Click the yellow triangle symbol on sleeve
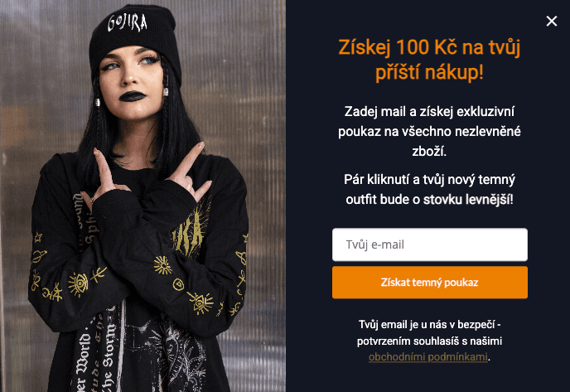This screenshot has height=392, width=570. tap(178, 284)
